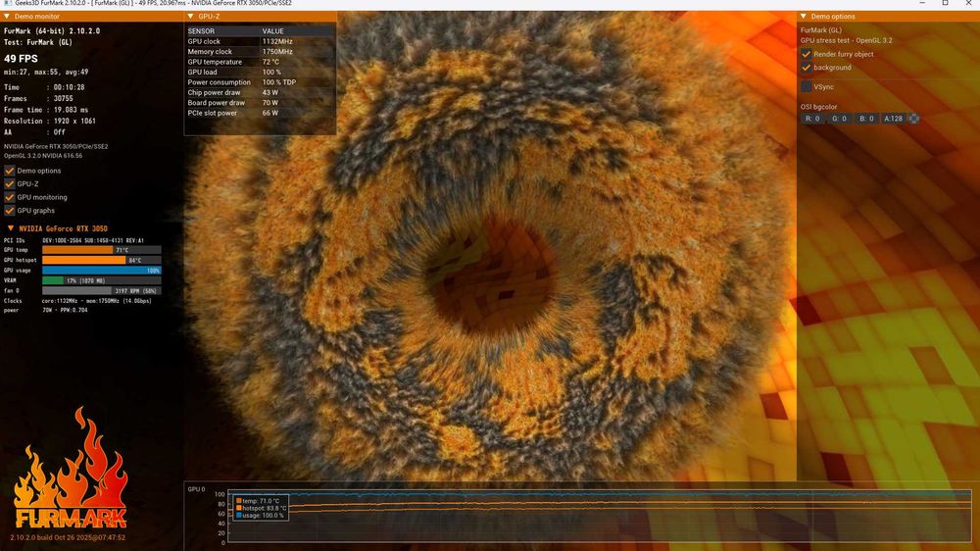The image size is (980, 551).
Task: Click the AA : Off line
Action: click(x=34, y=132)
